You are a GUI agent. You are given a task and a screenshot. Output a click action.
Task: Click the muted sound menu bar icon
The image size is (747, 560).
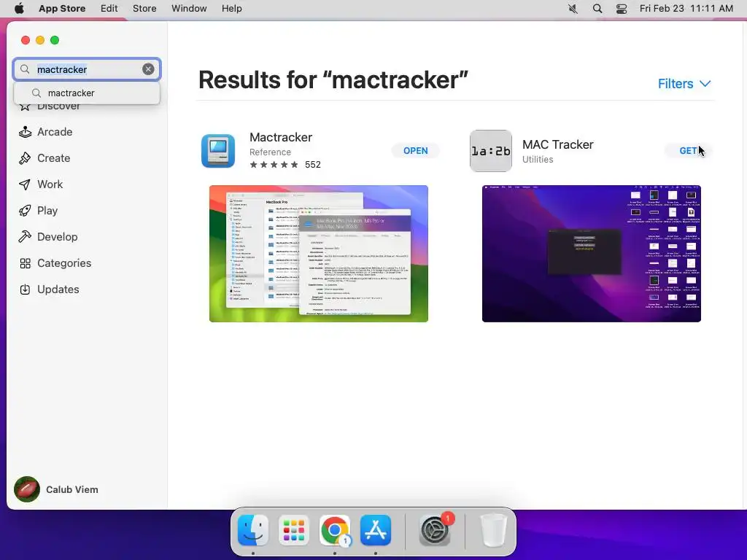point(573,9)
